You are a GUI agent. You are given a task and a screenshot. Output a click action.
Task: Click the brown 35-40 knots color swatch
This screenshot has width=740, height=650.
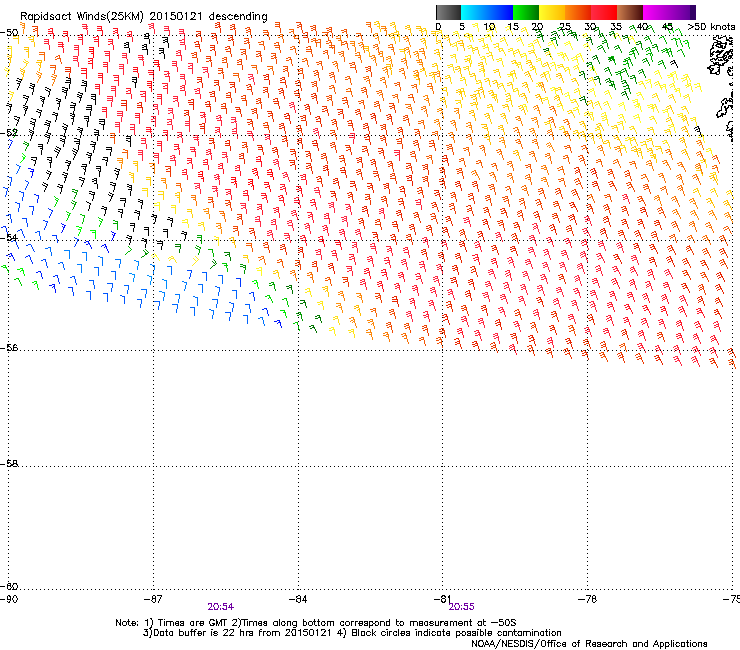[x=630, y=12]
